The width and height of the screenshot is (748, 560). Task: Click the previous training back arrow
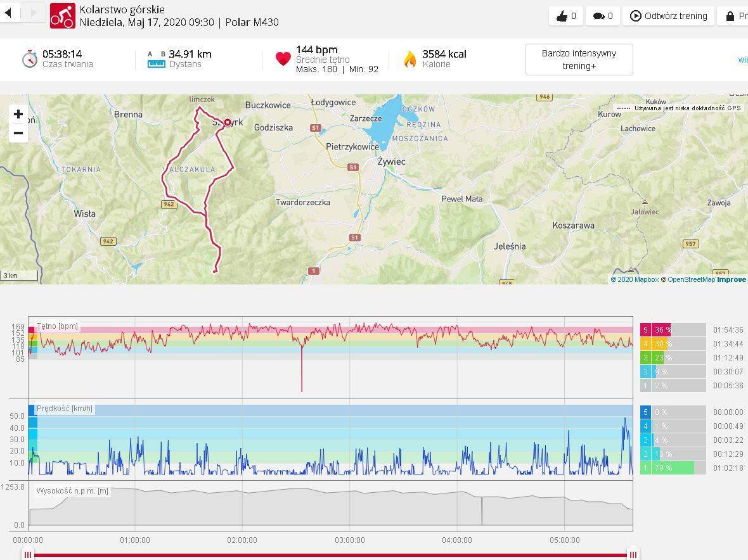(x=9, y=13)
